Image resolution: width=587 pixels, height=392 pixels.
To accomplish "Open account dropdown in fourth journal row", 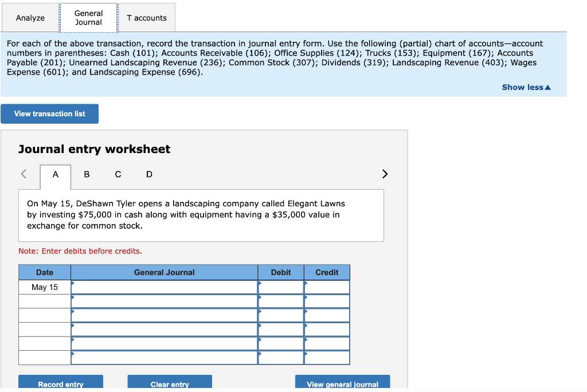I will [165, 330].
